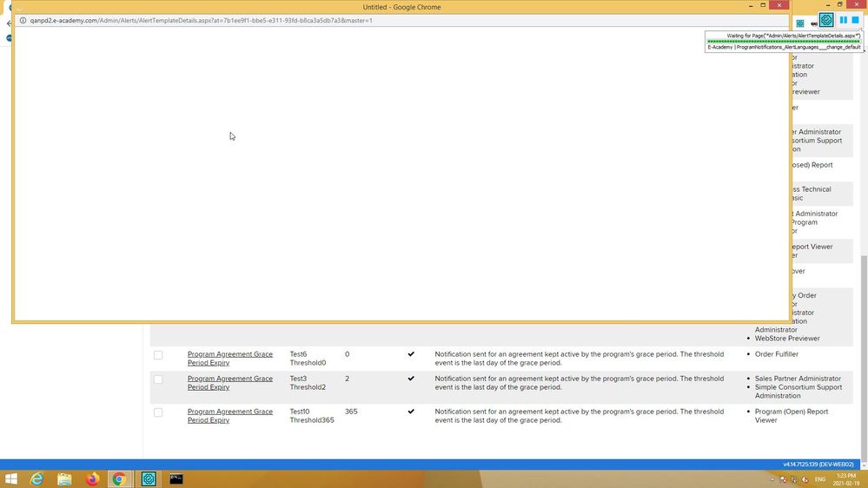Stop the running test automation
The height and width of the screenshot is (488, 868).
855,20
